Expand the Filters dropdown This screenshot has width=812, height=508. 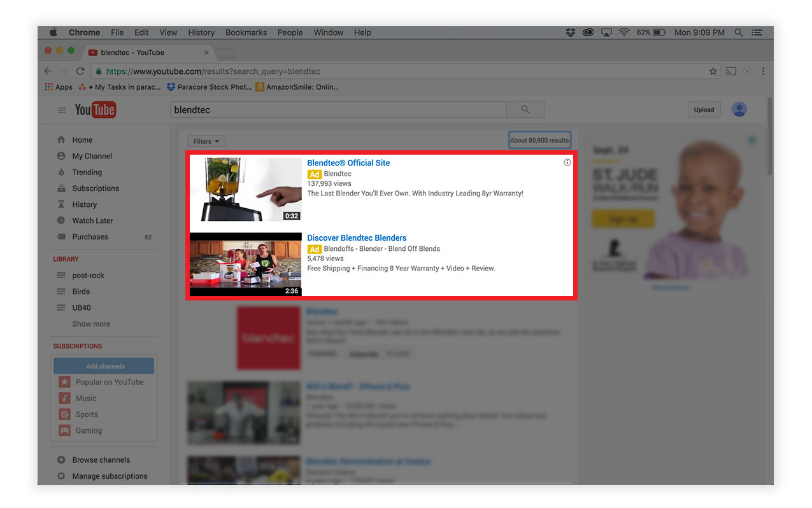point(206,141)
